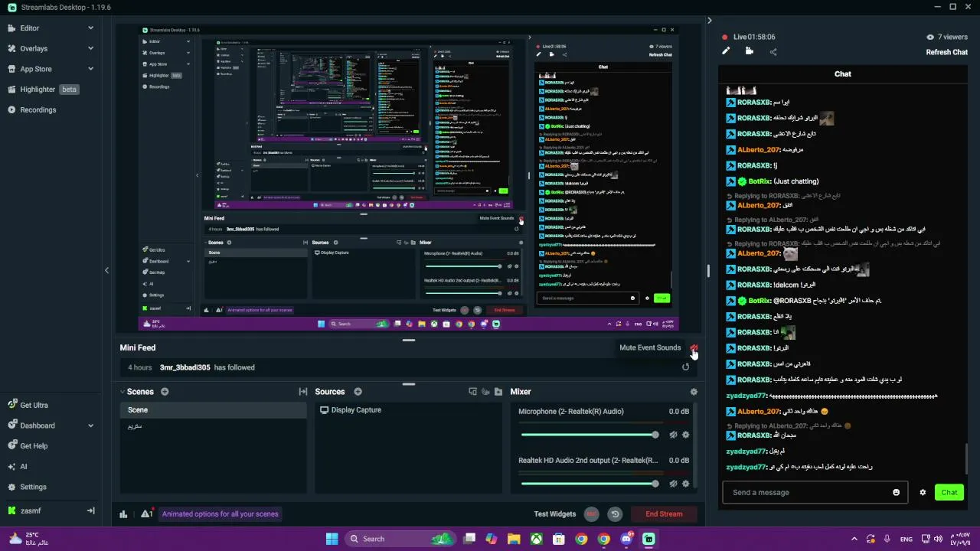This screenshot has height=551, width=980.
Task: Click the pencil edit stream info icon
Action: pyautogui.click(x=726, y=51)
